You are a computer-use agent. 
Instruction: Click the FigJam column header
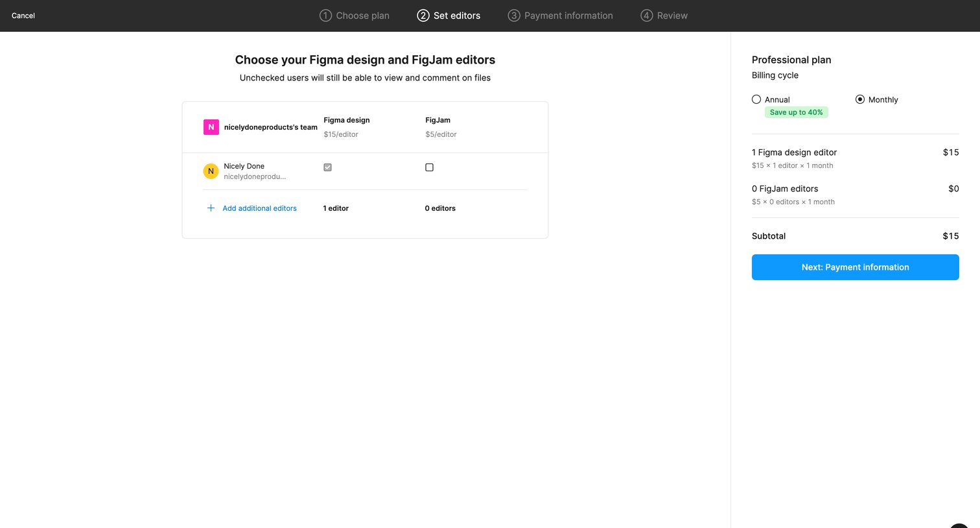coord(437,120)
